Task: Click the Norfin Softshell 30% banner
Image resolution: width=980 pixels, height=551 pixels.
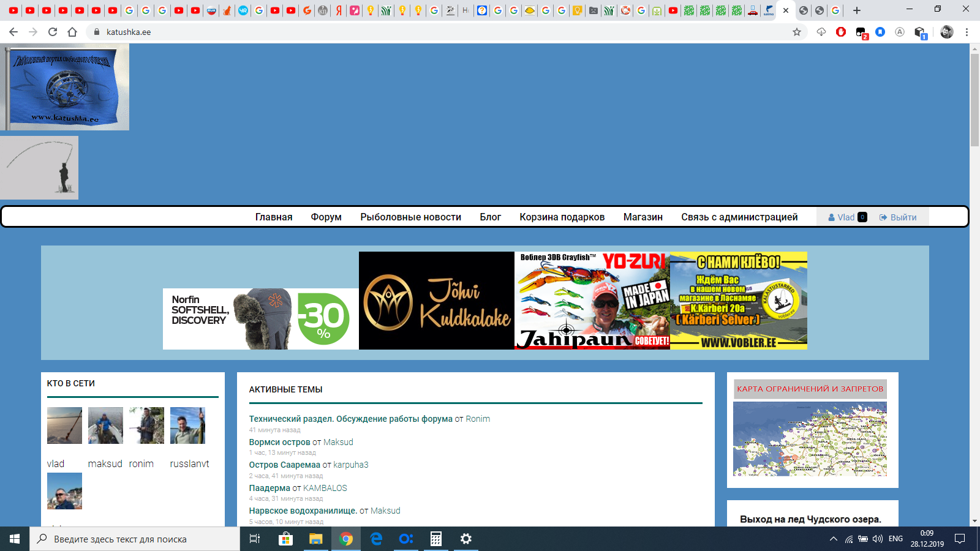Action: coord(260,319)
